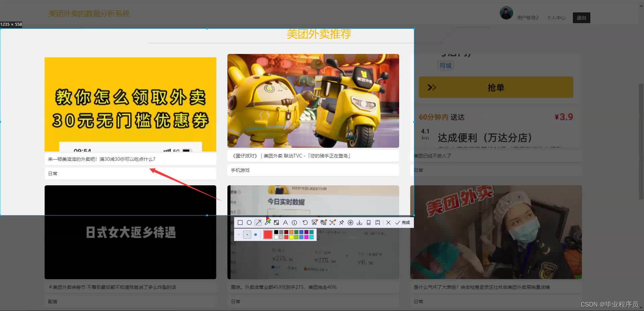Open the yellow scooter mascot video thumbnail

[313, 101]
